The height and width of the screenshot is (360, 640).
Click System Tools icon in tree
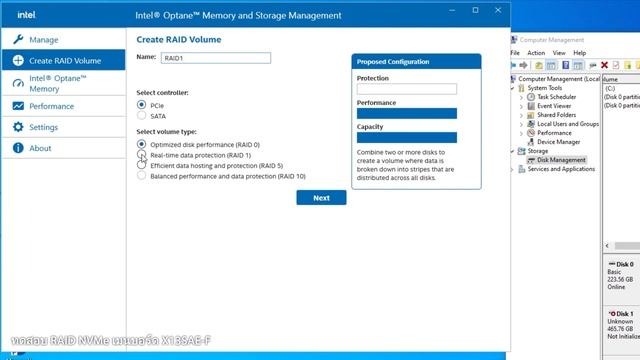tap(521, 88)
